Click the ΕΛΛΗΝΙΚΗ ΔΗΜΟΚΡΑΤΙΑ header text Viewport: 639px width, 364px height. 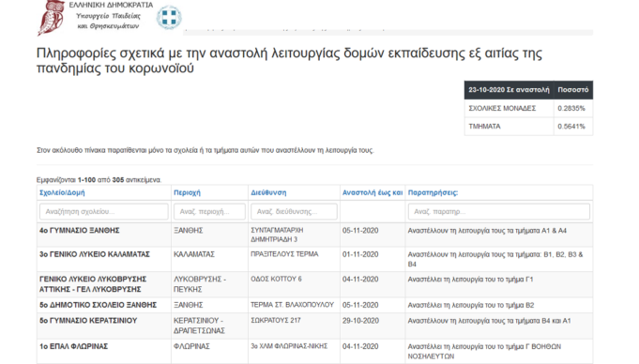pyautogui.click(x=111, y=5)
